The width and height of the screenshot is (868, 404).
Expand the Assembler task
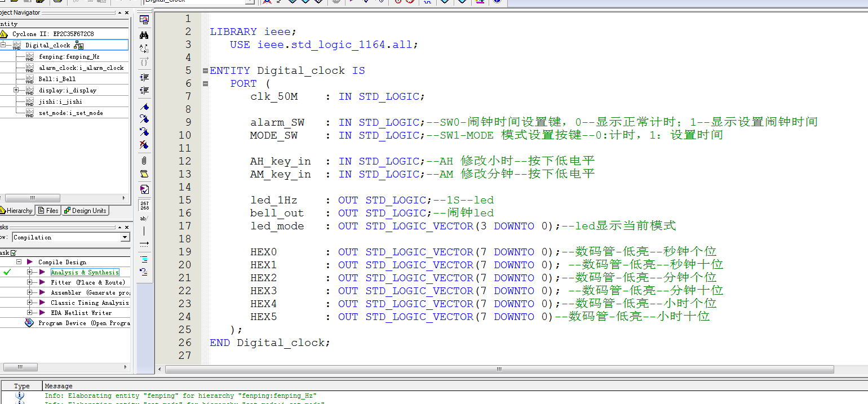coord(30,292)
